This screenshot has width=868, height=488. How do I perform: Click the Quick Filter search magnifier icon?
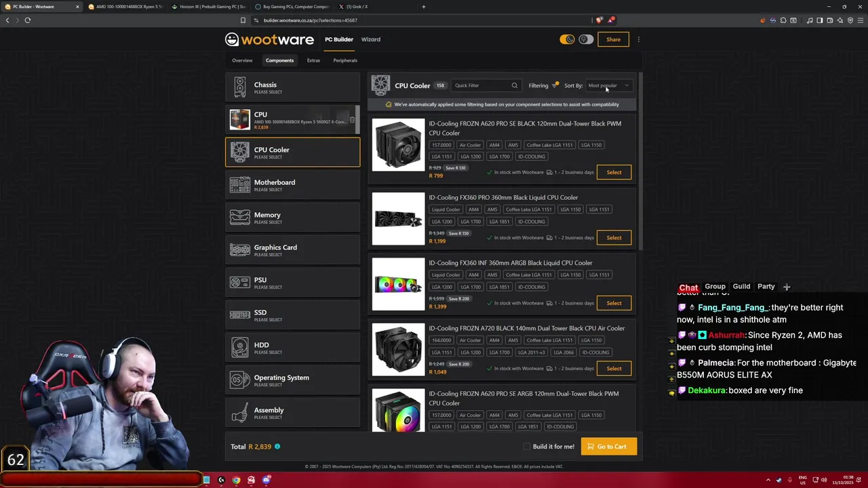tap(514, 85)
